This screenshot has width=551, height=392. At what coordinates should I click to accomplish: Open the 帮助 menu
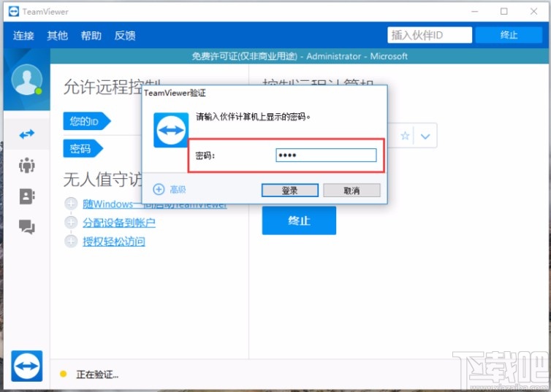(91, 36)
